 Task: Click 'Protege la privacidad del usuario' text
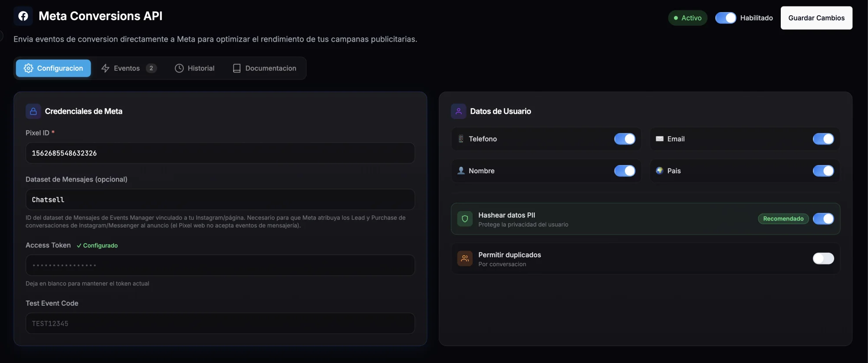(523, 224)
